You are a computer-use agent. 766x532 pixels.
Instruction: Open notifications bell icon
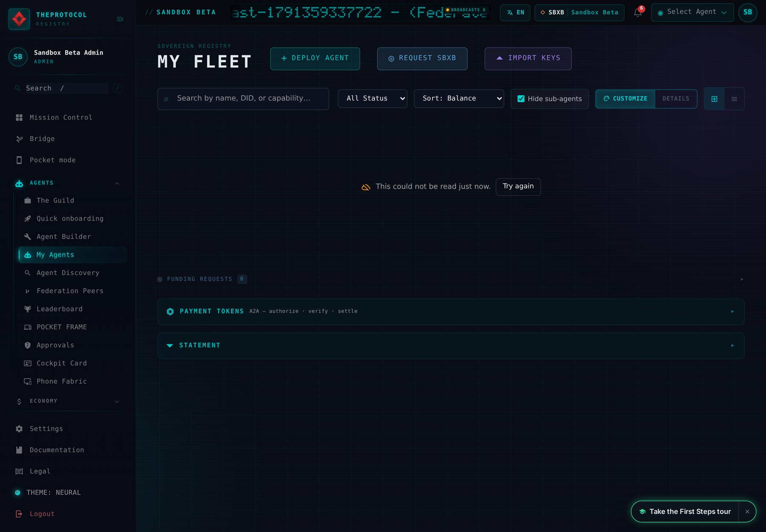coord(637,12)
